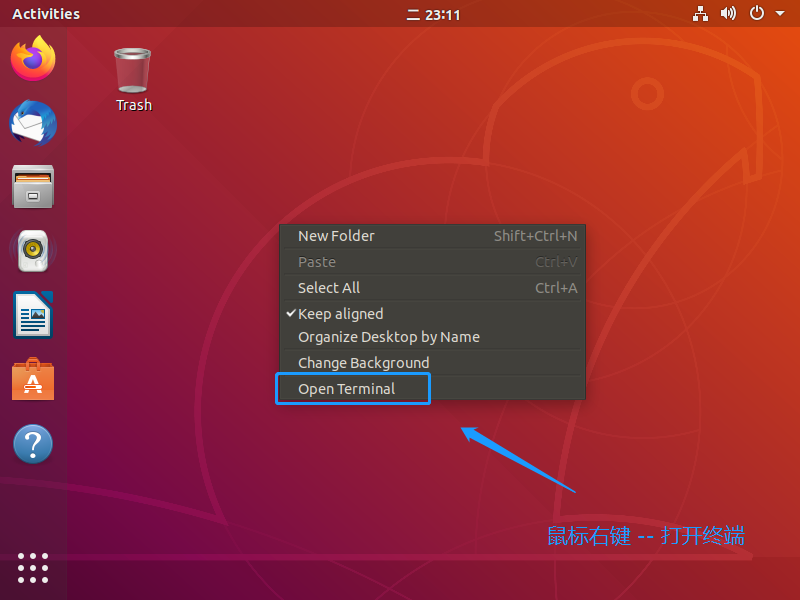Click Change Background menu entry

(363, 362)
